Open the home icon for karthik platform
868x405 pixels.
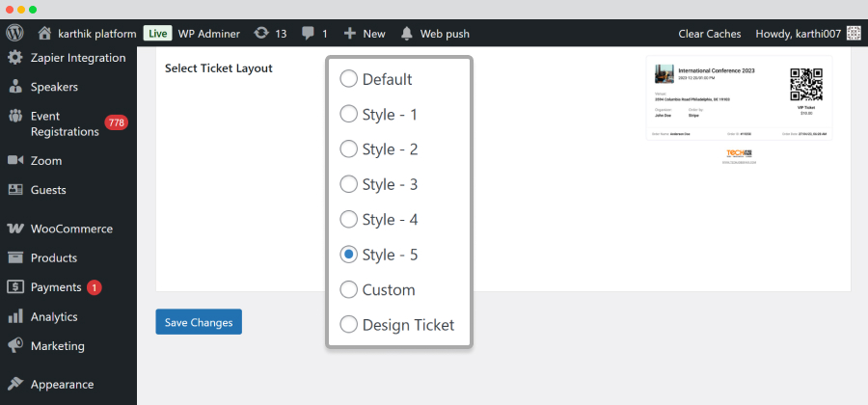(x=44, y=33)
